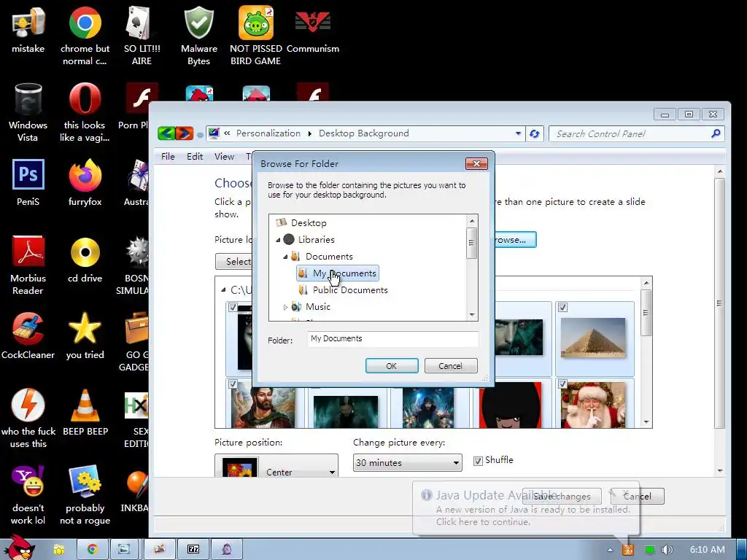Click the folder tree scrollbar thumb
747x560 pixels.
click(472, 243)
